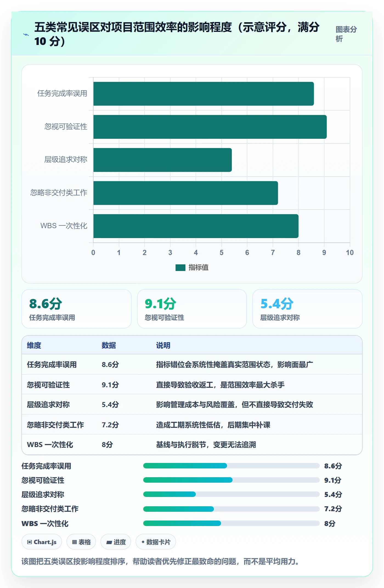Screen dimensions: 384x588
Task: Click the 表格 tag chip
Action: [x=81, y=542]
